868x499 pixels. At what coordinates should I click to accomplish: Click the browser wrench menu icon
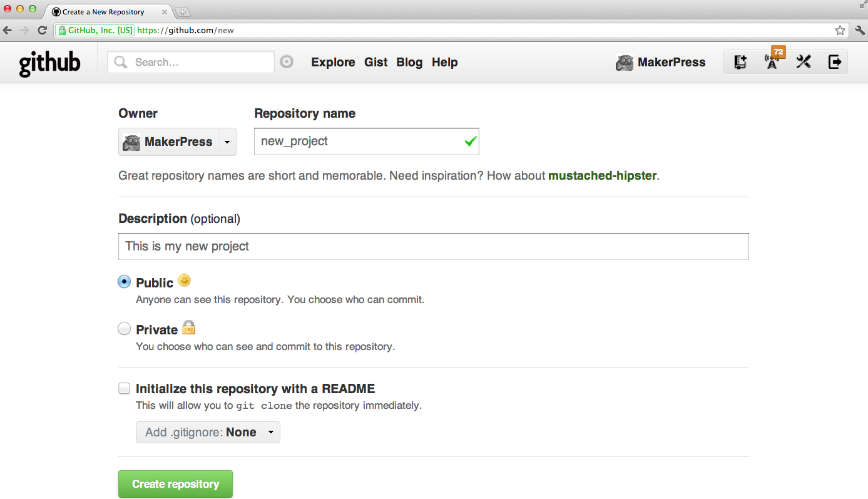[x=859, y=30]
